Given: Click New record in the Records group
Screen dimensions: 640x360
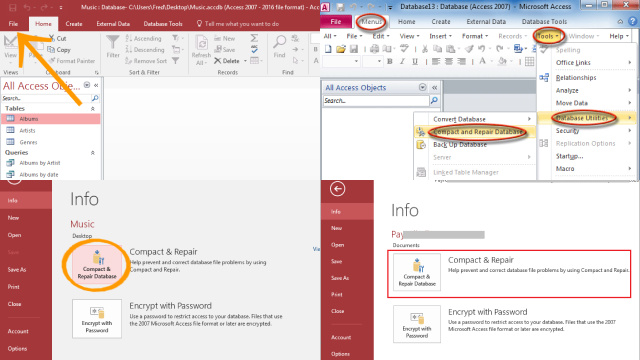Looking at the screenshot, I should click(x=225, y=38).
